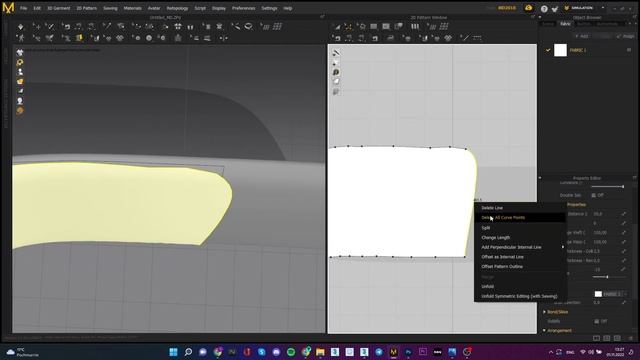Open the Windows Start button
Viewport: 640px width, 360px height.
click(173, 352)
